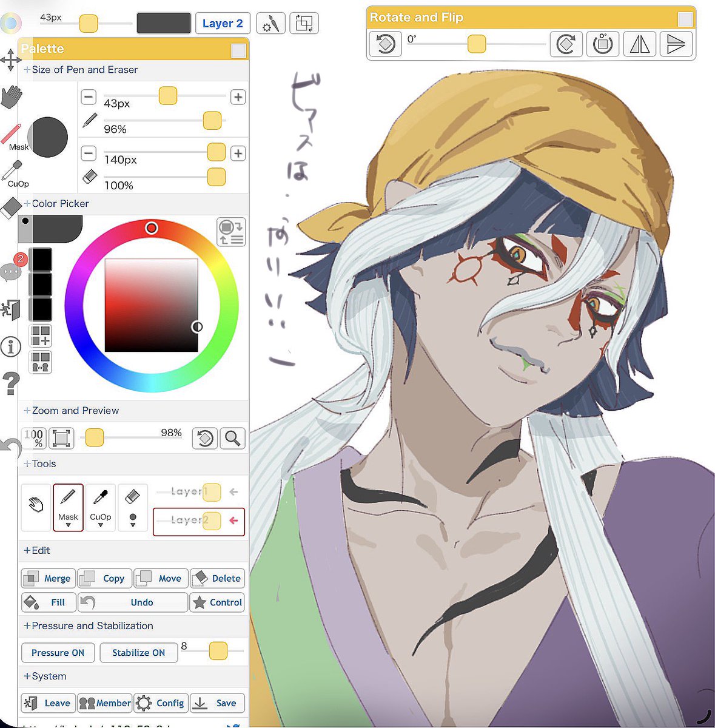Collapse Pressure and Stabilization section
Viewport: 715px width, 728px height.
[89, 626]
